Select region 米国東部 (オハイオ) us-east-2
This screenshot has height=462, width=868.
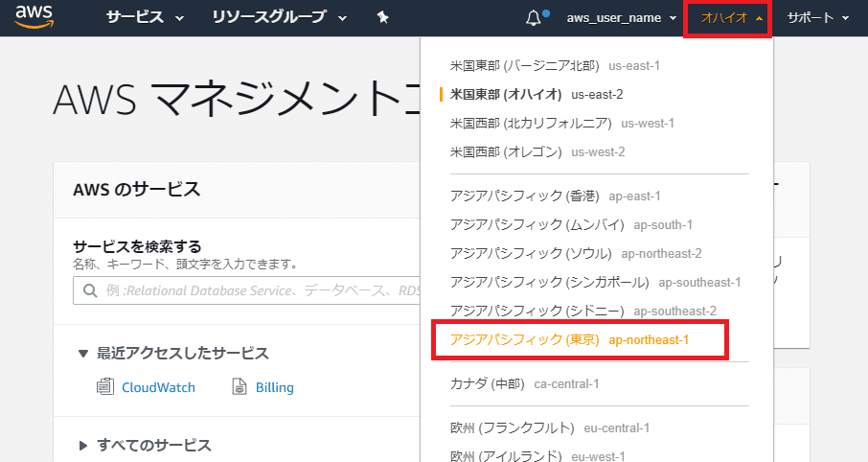pos(537,94)
